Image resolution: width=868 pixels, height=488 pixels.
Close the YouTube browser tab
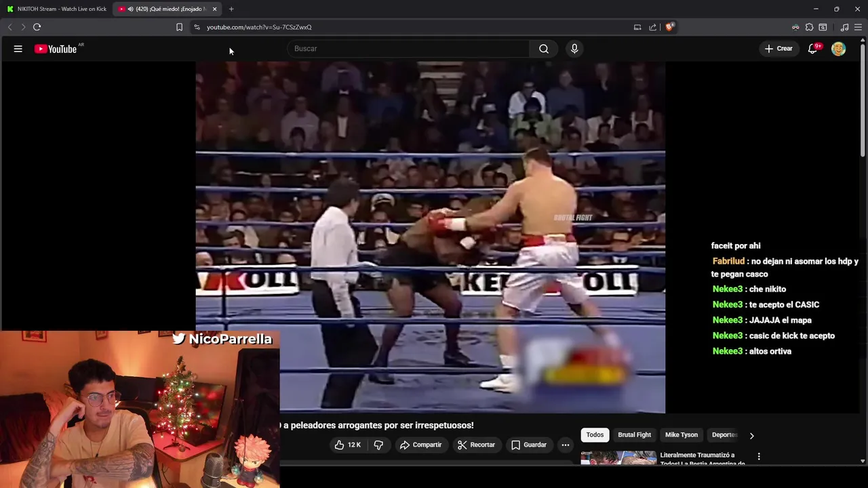pyautogui.click(x=214, y=9)
